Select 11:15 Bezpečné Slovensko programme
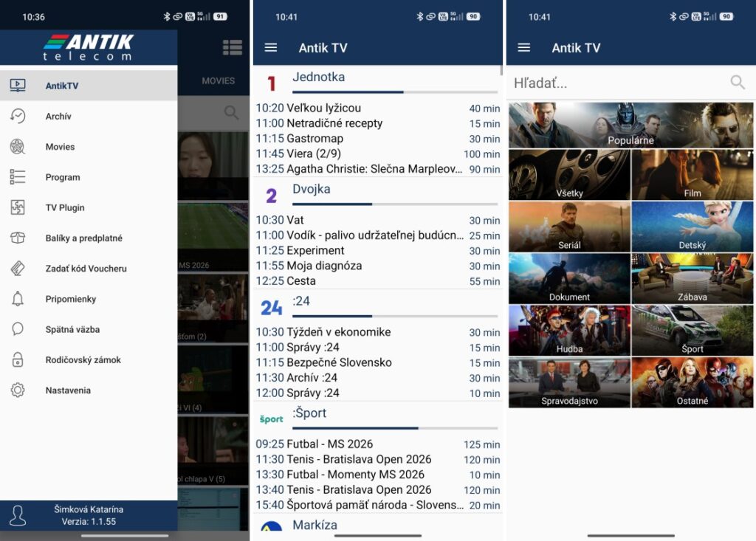The height and width of the screenshot is (541, 756). click(x=378, y=362)
